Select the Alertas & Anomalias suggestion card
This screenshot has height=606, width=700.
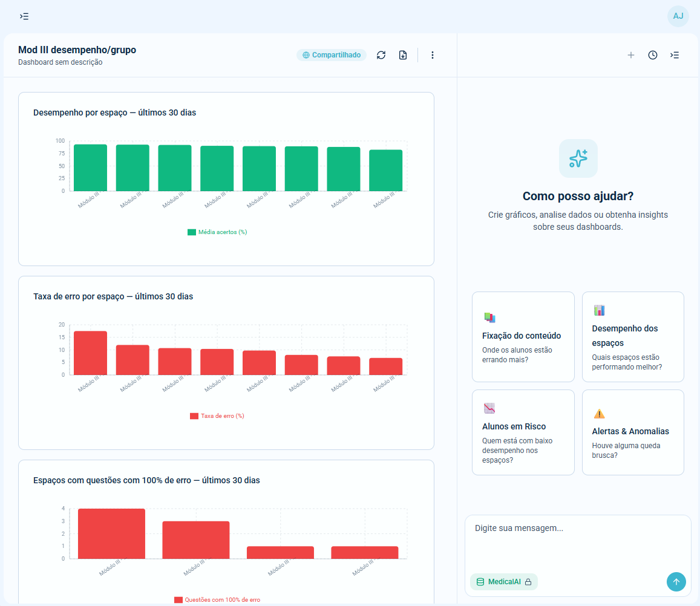(x=633, y=432)
